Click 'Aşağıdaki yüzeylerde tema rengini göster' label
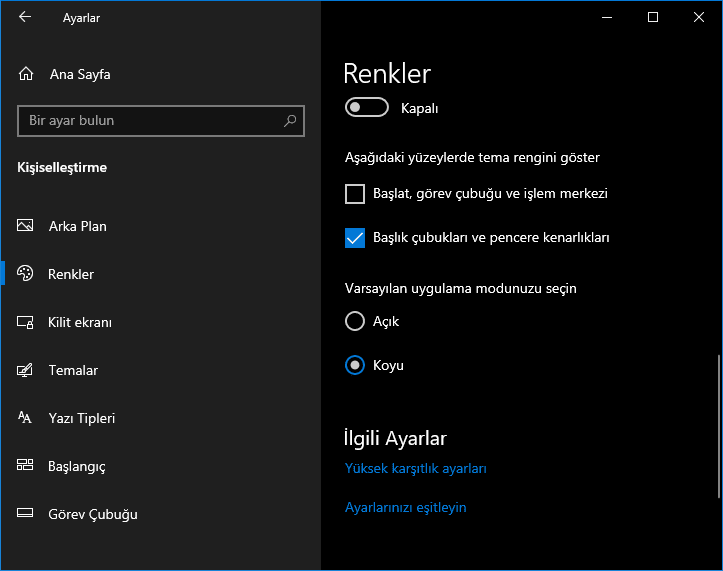Screen dimensions: 723x571 (x=472, y=158)
